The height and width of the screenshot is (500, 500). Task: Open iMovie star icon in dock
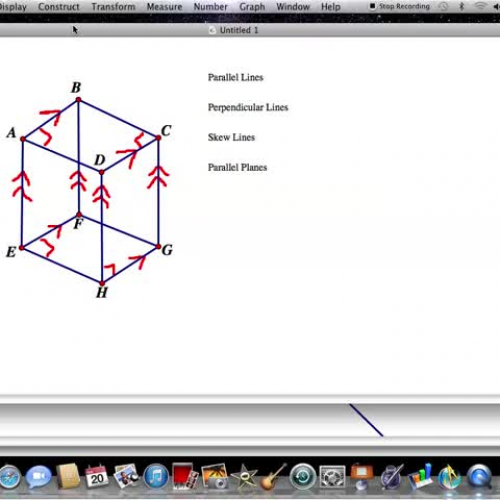pyautogui.click(x=244, y=477)
